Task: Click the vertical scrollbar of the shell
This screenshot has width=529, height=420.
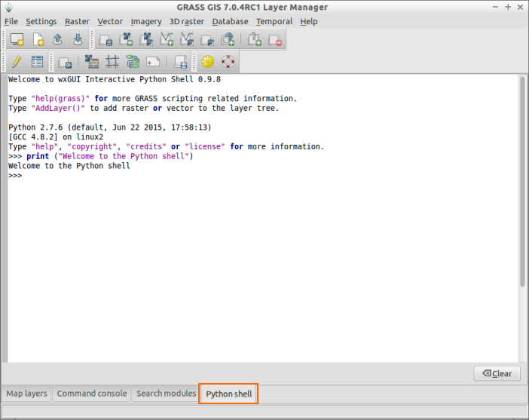Action: [522, 182]
